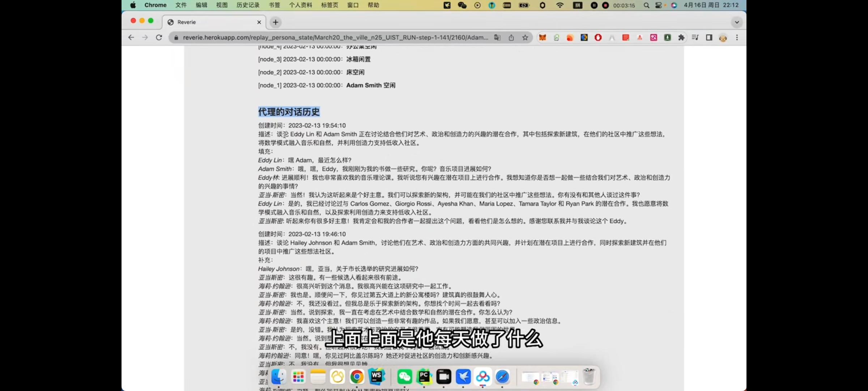Viewport: 868px width, 391px height.
Task: Open Spotlight search
Action: 646,5
